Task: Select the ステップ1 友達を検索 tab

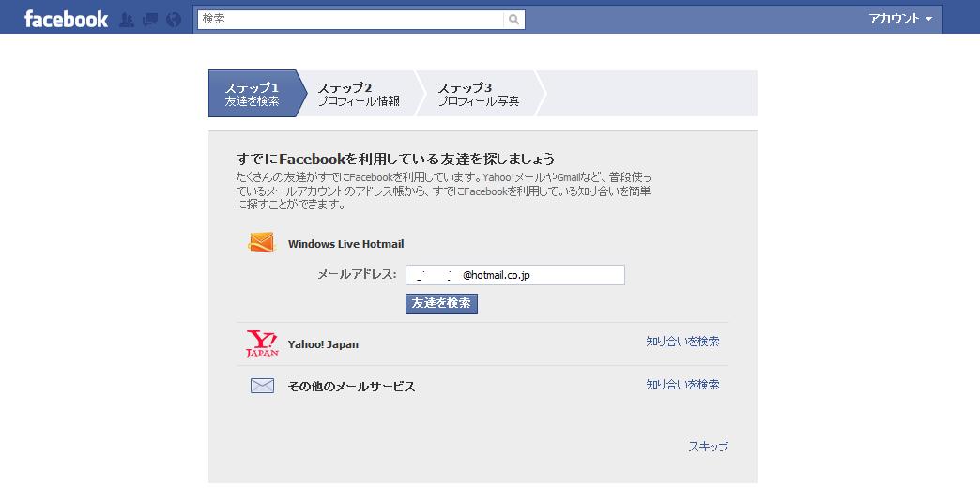Action: click(x=257, y=94)
